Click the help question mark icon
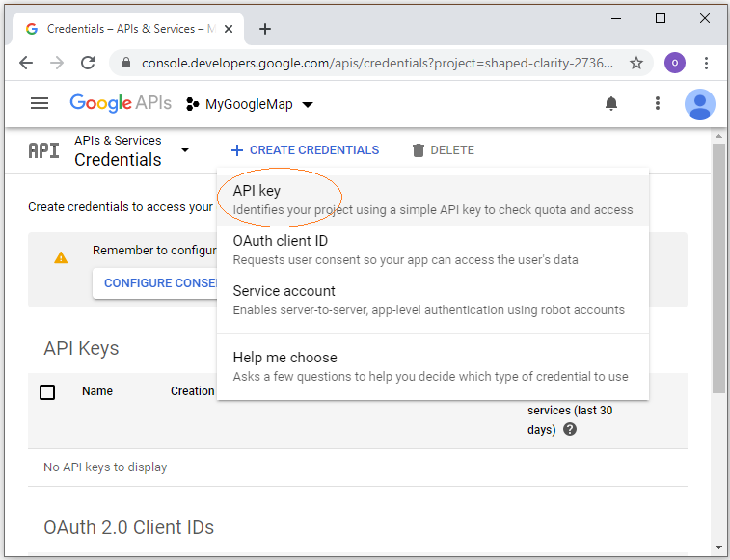The height and width of the screenshot is (560, 730). point(570,429)
